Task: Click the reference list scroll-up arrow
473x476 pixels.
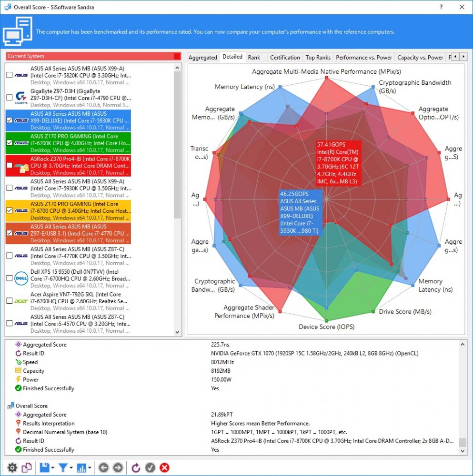Action: tap(177, 68)
